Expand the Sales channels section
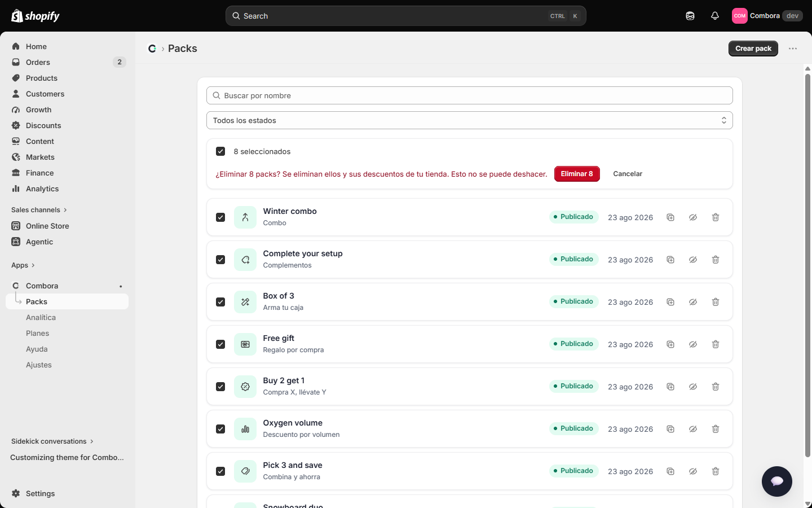The height and width of the screenshot is (508, 812). pyautogui.click(x=39, y=210)
